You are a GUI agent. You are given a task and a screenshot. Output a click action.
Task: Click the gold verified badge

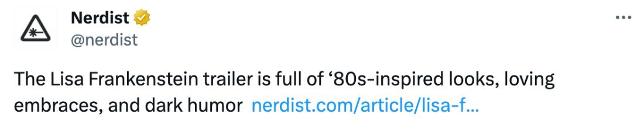(x=142, y=17)
